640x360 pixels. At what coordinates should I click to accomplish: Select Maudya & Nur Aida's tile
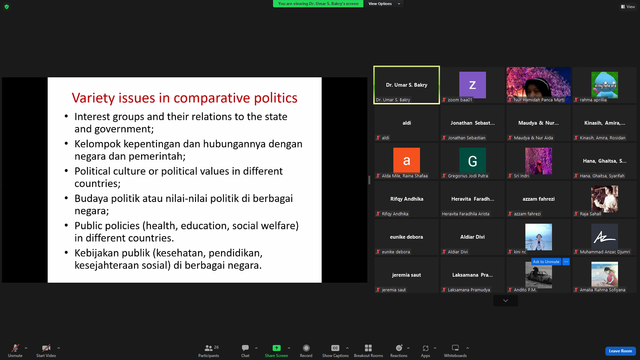[x=538, y=123]
